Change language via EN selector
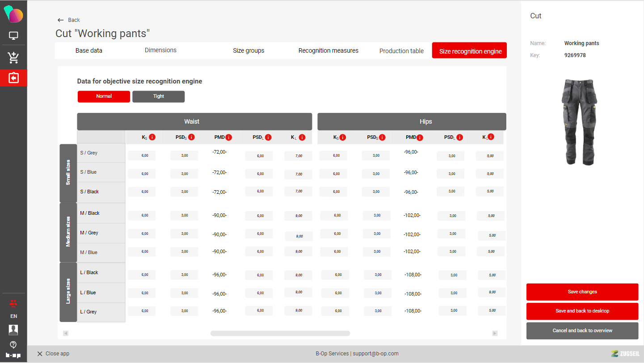Image resolution: width=644 pixels, height=363 pixels. tap(13, 316)
